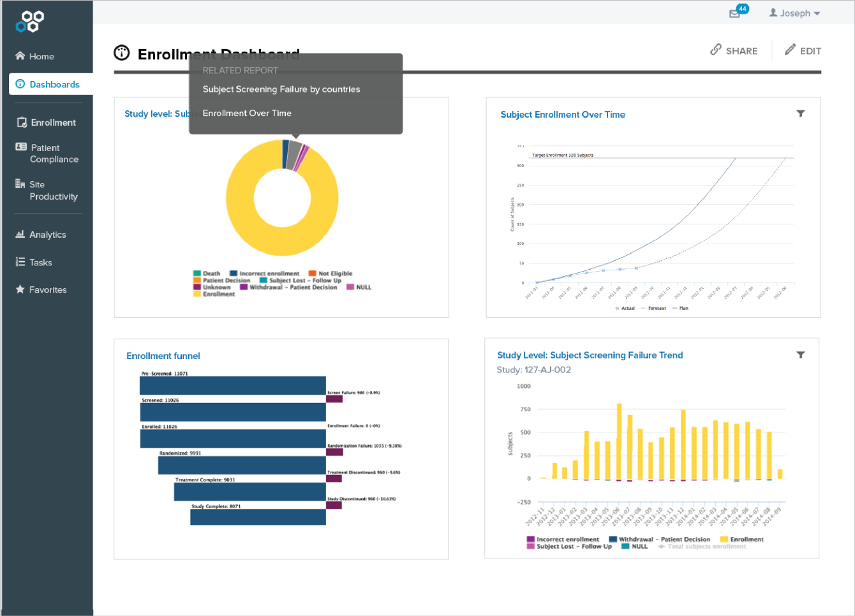Open Favorites menu item
The height and width of the screenshot is (616, 855).
(x=48, y=290)
